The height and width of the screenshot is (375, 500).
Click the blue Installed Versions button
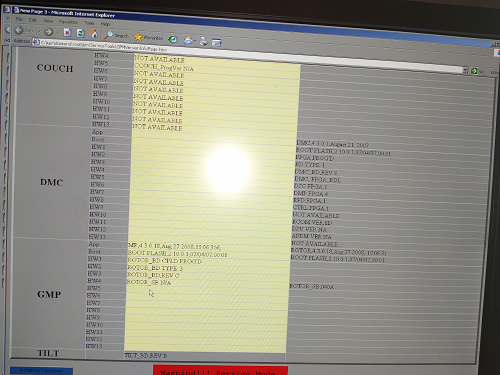[x=41, y=371]
